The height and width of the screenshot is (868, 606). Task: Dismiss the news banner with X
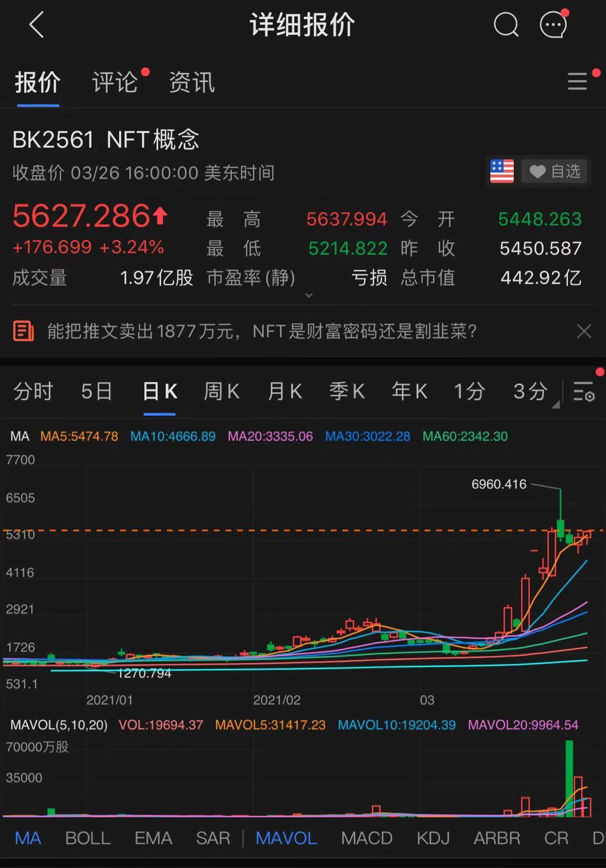click(x=584, y=331)
